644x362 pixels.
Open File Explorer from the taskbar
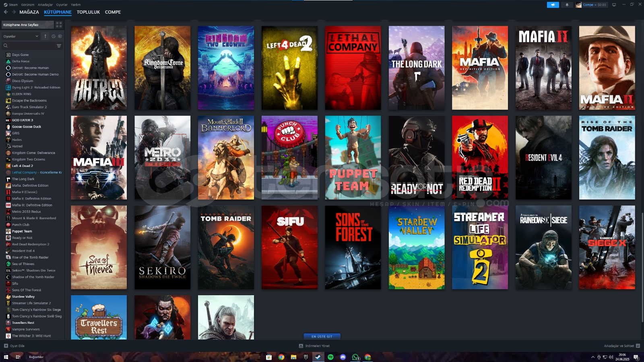293,357
